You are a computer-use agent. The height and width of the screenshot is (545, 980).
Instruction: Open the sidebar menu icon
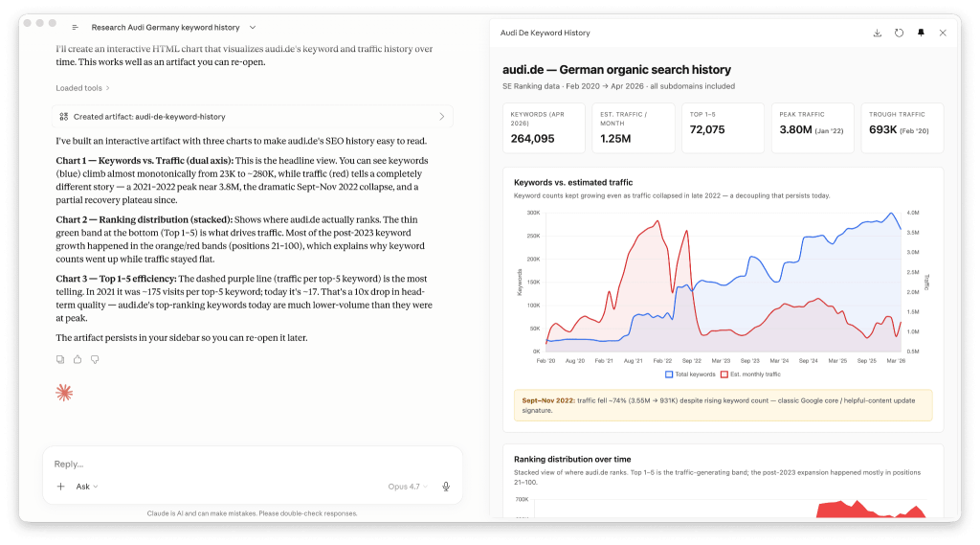coord(75,28)
